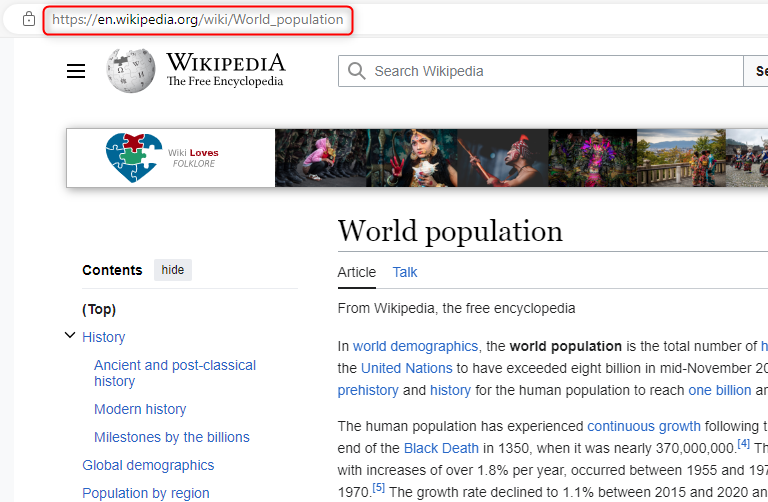Switch to the Talk tab
768x502 pixels.
pos(405,272)
